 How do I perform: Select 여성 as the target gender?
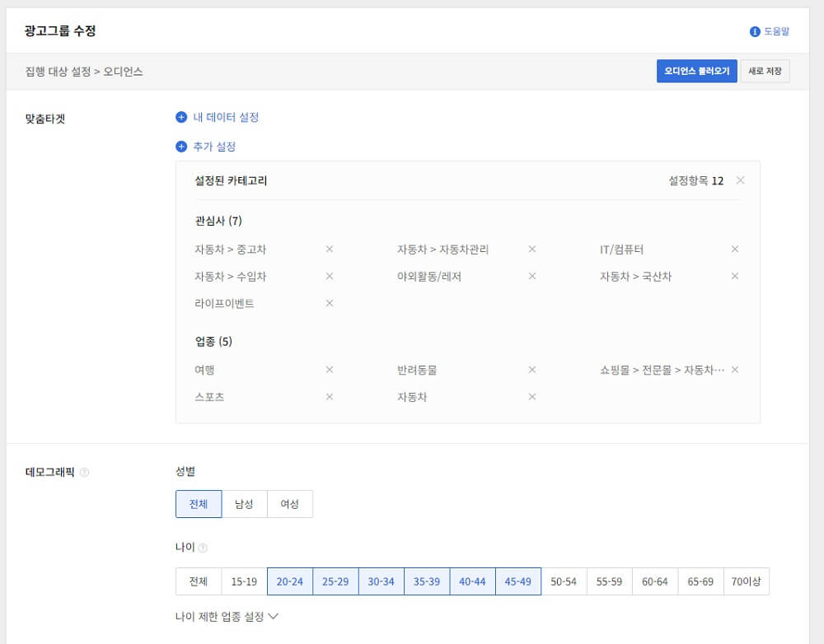point(289,503)
